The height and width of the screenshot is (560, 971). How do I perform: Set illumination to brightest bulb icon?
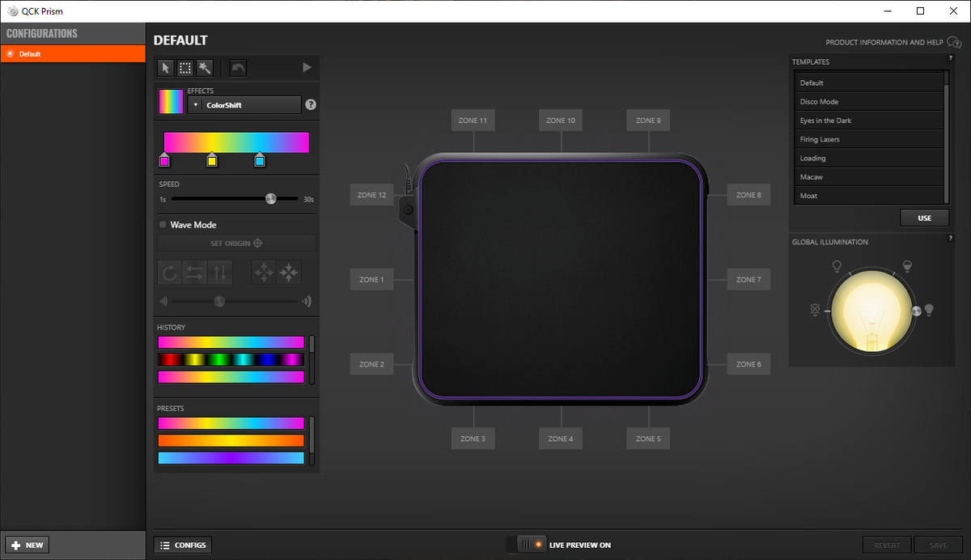[x=929, y=309]
